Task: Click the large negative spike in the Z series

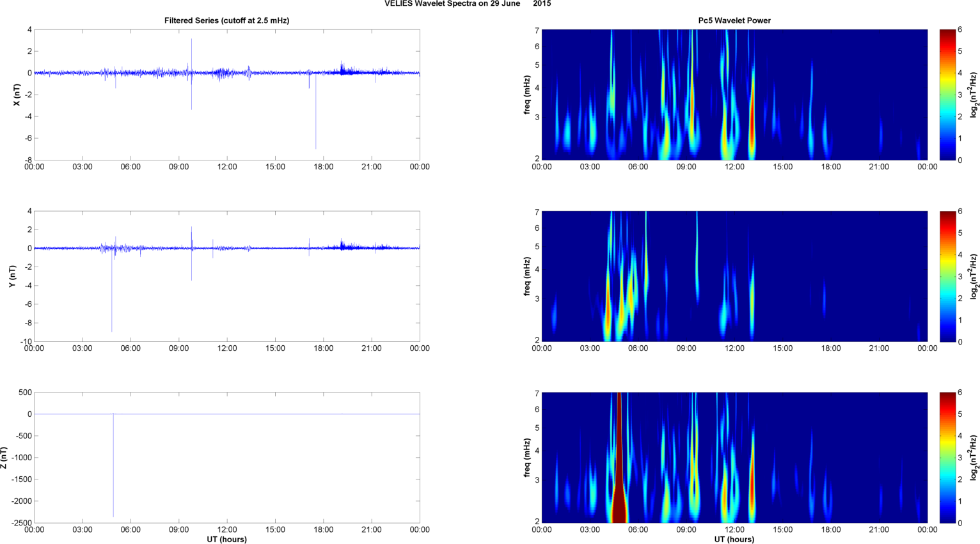Action: [113, 467]
